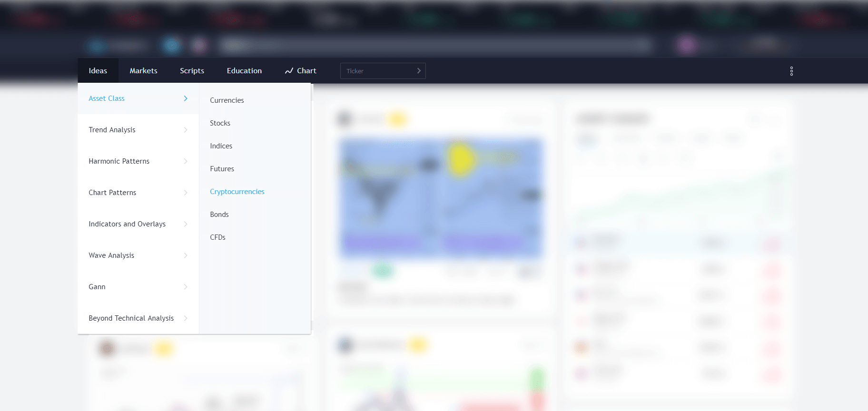Expand the Trend Analysis chevron
Viewport: 868px width, 411px height.
coord(186,130)
